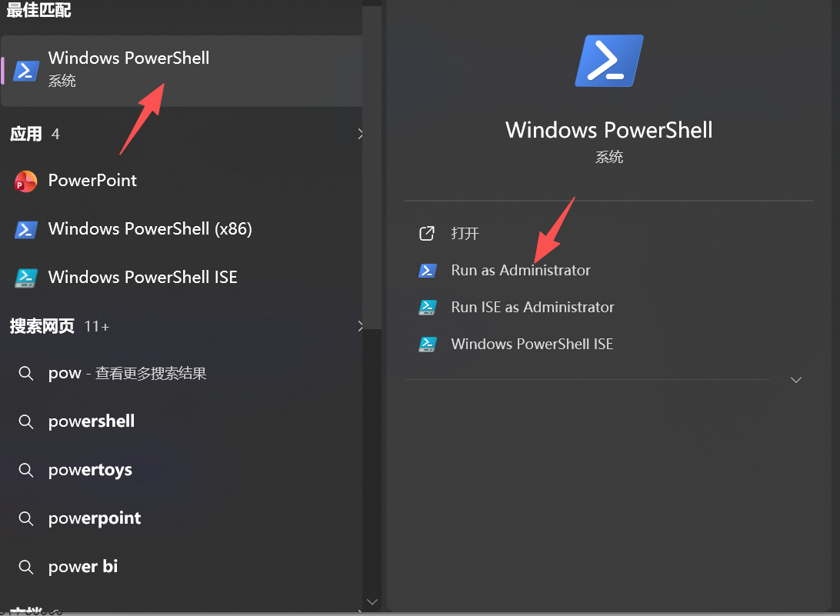Click the magnifier icon beside powertoys

pos(25,471)
